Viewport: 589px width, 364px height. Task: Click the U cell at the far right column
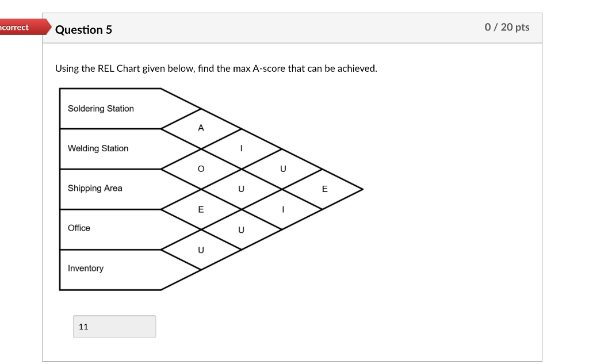pos(283,168)
